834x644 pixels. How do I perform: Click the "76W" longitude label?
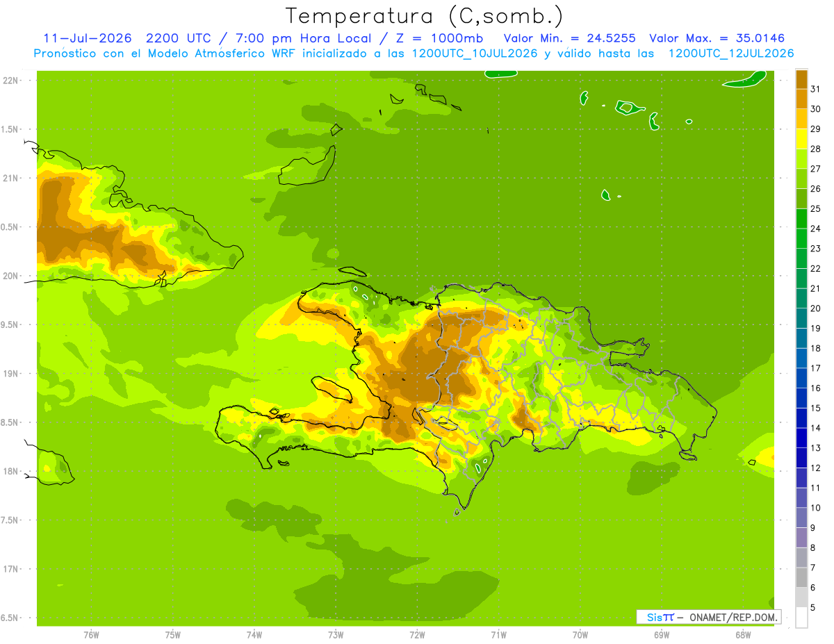point(91,634)
